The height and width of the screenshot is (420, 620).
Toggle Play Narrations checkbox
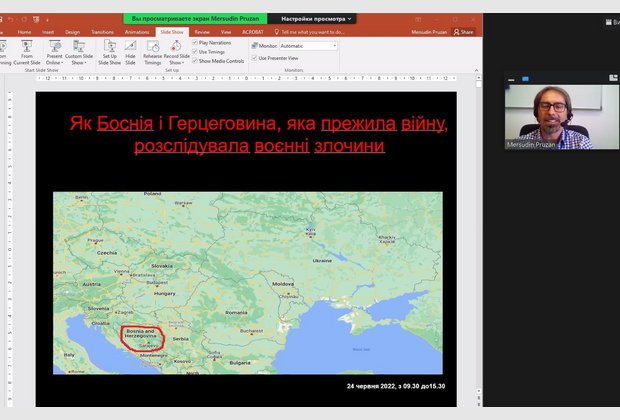pos(195,43)
